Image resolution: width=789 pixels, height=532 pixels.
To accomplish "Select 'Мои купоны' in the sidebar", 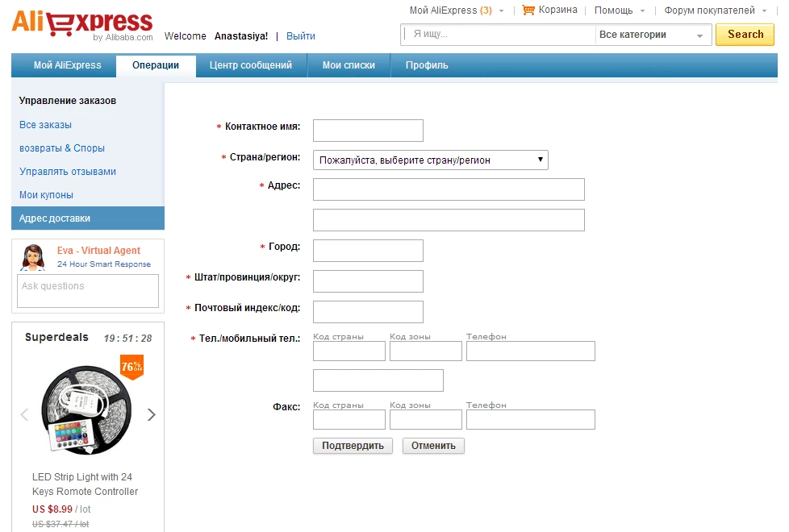I will pos(46,195).
